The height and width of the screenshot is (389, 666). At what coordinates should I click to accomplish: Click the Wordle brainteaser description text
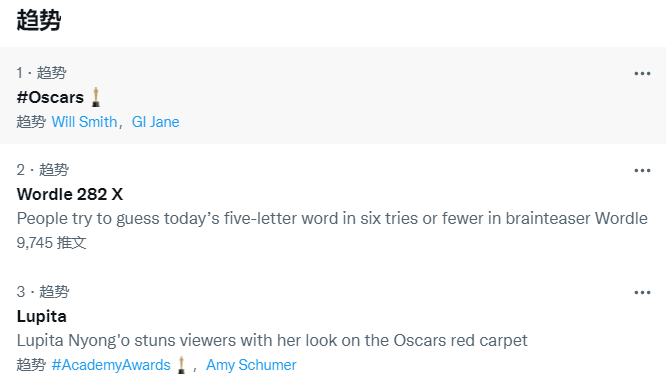pos(332,219)
